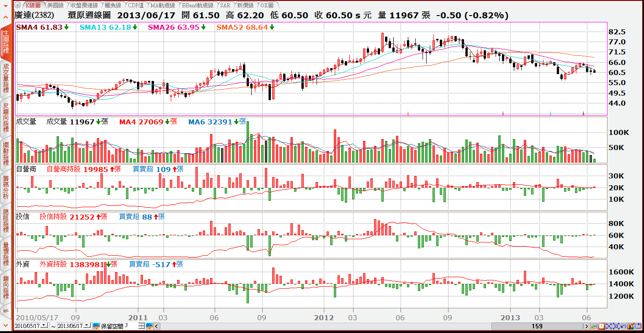Select the 鱷魚線 chart tab

click(112, 5)
